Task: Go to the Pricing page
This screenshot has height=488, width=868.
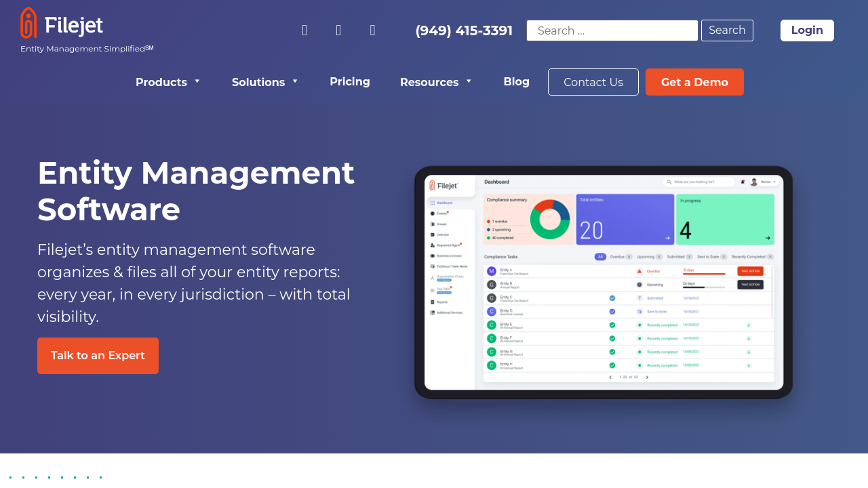Action: point(350,81)
